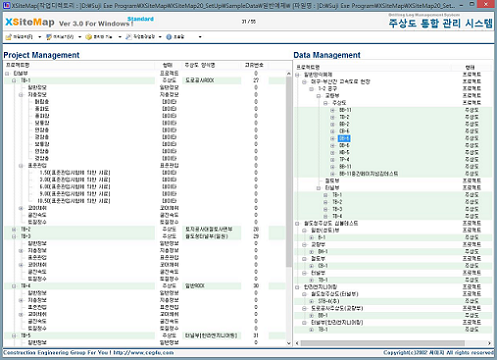The image size is (497, 360).
Task: Expand the TB-2 node in Project Management
Action: click(x=14, y=229)
